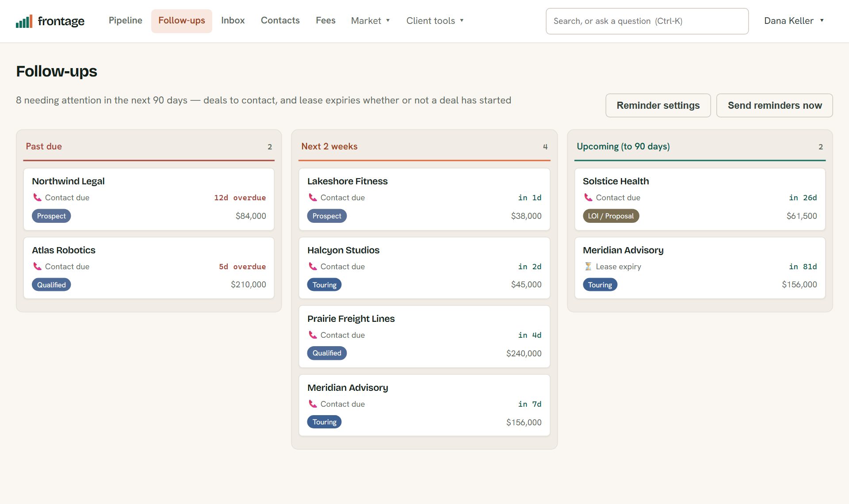The image size is (849, 504).
Task: Click the phone icon on Halcyon Studios card
Action: pos(313,266)
